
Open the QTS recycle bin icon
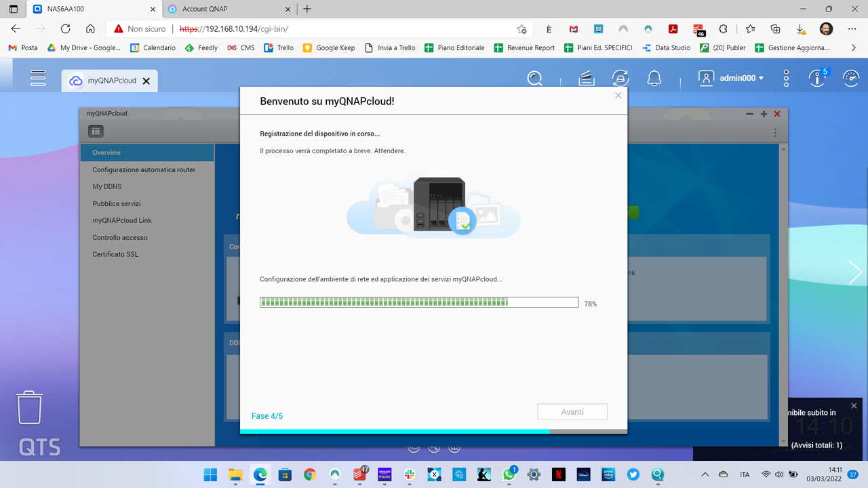pyautogui.click(x=29, y=407)
